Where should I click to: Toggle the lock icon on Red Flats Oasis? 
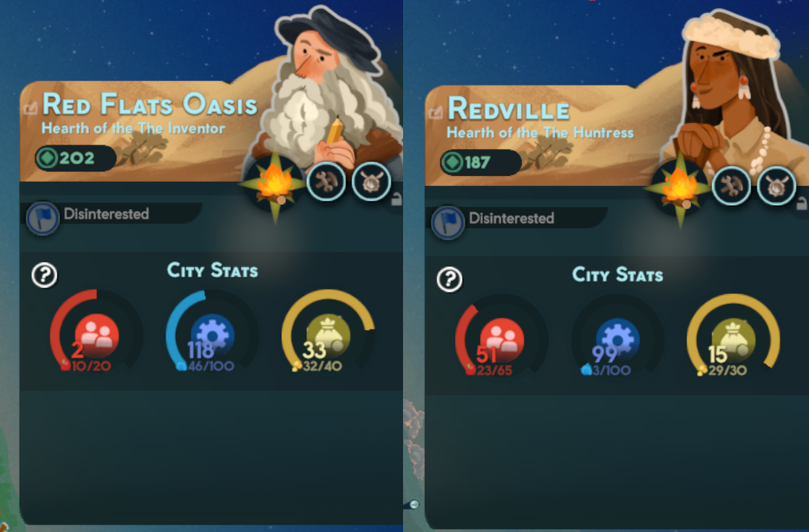click(397, 199)
